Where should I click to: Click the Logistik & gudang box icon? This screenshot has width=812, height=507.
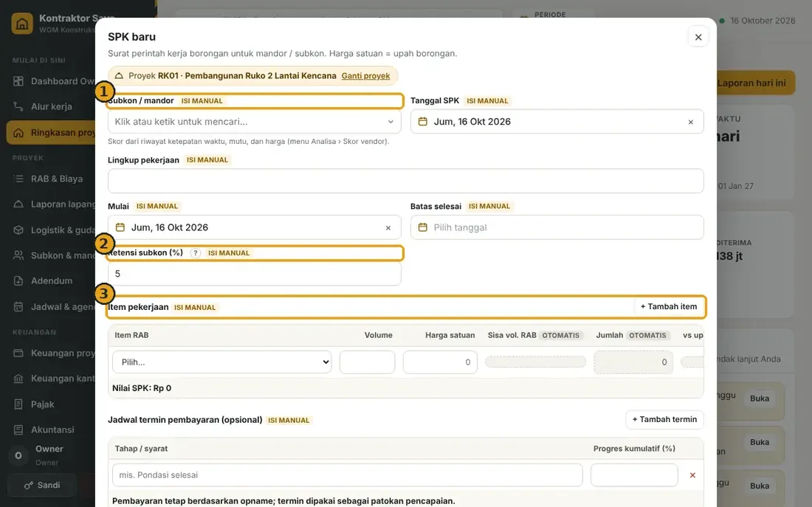pos(18,230)
